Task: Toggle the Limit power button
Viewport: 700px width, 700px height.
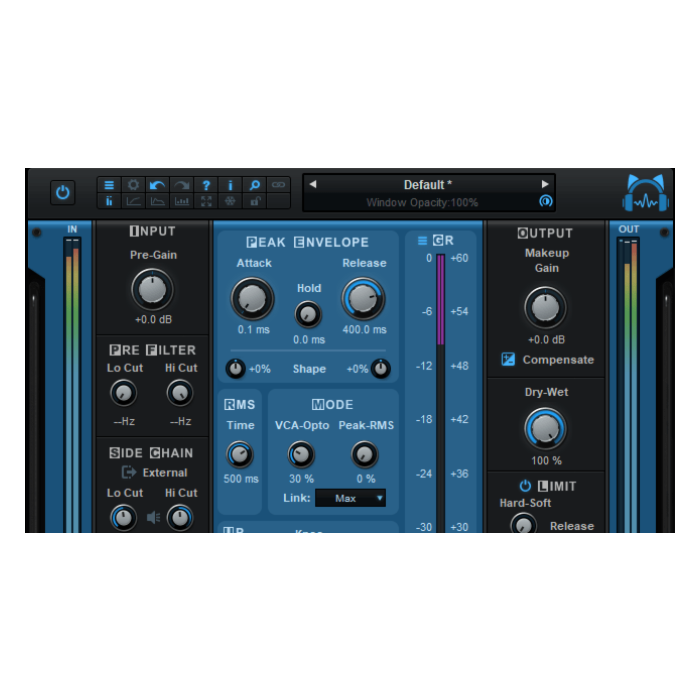Action: point(525,486)
